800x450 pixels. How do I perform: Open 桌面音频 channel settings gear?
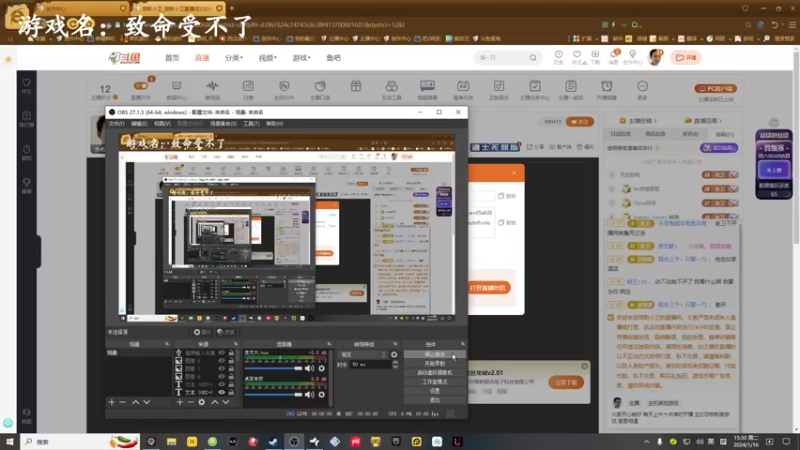click(x=321, y=394)
